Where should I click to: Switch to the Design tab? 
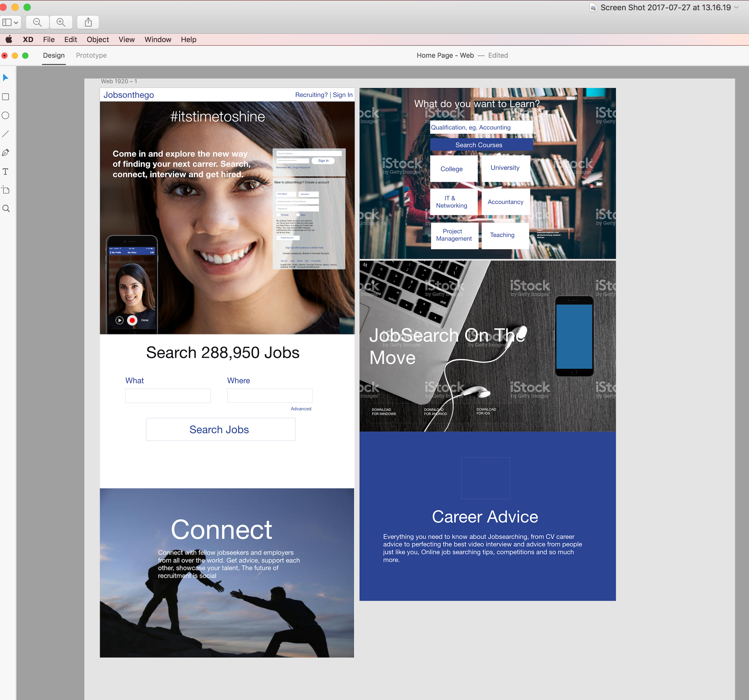pos(54,55)
